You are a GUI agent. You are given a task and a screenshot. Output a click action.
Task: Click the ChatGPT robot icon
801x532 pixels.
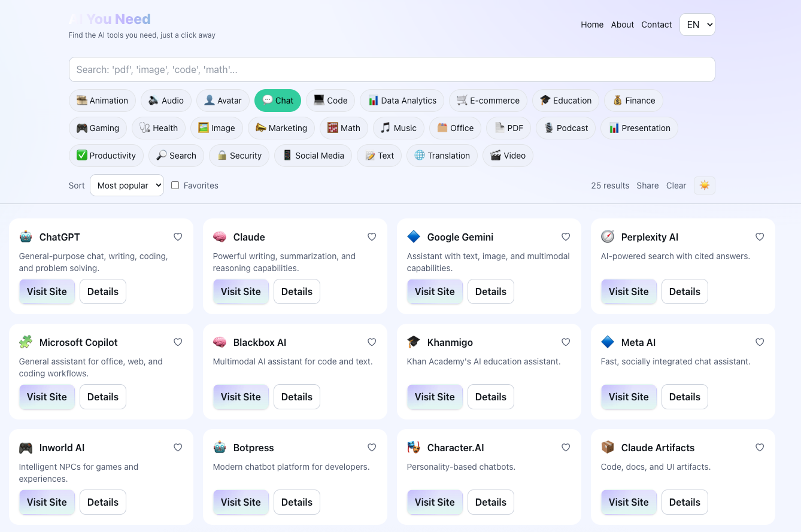tap(26, 237)
